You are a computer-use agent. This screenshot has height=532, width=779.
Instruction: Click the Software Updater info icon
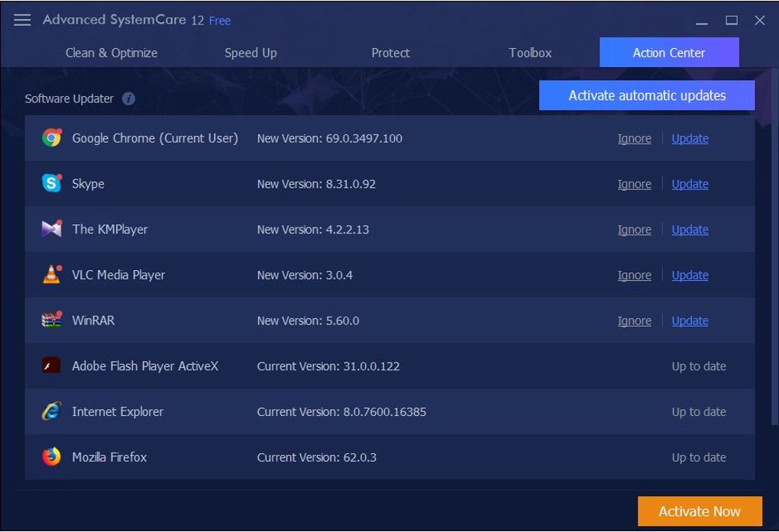click(x=128, y=98)
